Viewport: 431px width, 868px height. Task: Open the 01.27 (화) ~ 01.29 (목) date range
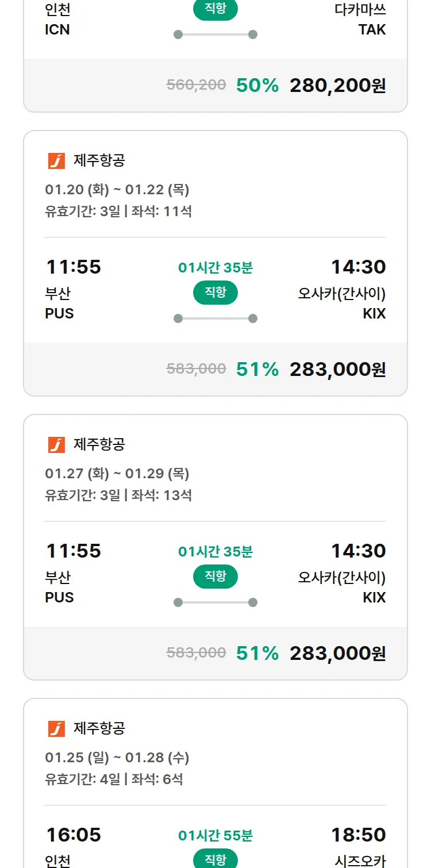(117, 474)
